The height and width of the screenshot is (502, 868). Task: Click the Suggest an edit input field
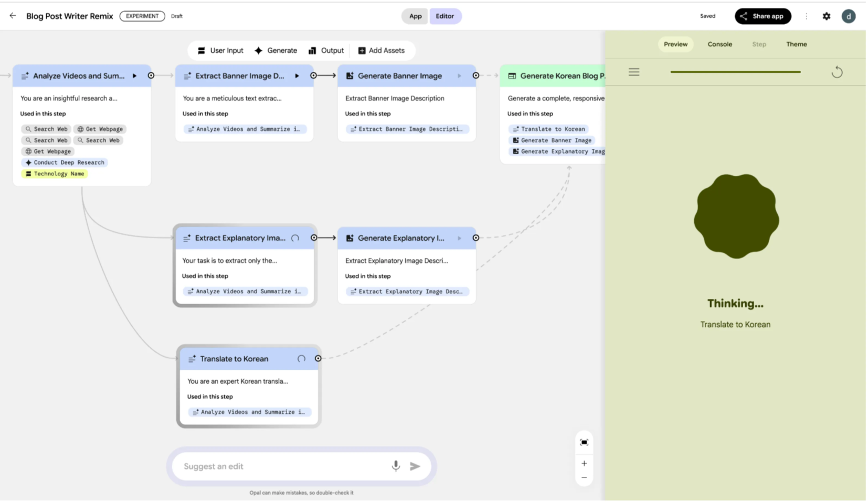pyautogui.click(x=283, y=466)
